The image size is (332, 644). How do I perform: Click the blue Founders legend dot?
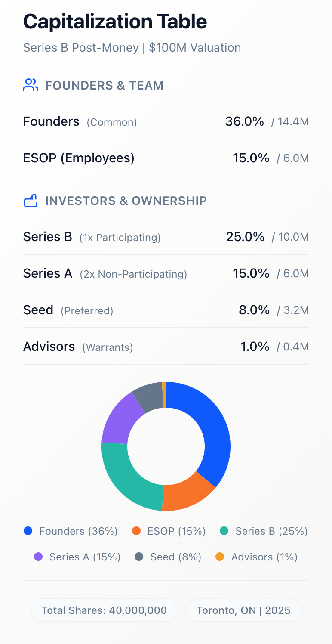28,531
